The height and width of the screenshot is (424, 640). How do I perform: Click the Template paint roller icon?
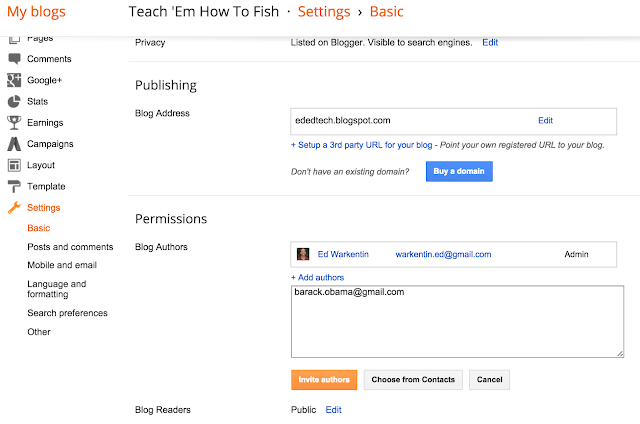(x=14, y=186)
